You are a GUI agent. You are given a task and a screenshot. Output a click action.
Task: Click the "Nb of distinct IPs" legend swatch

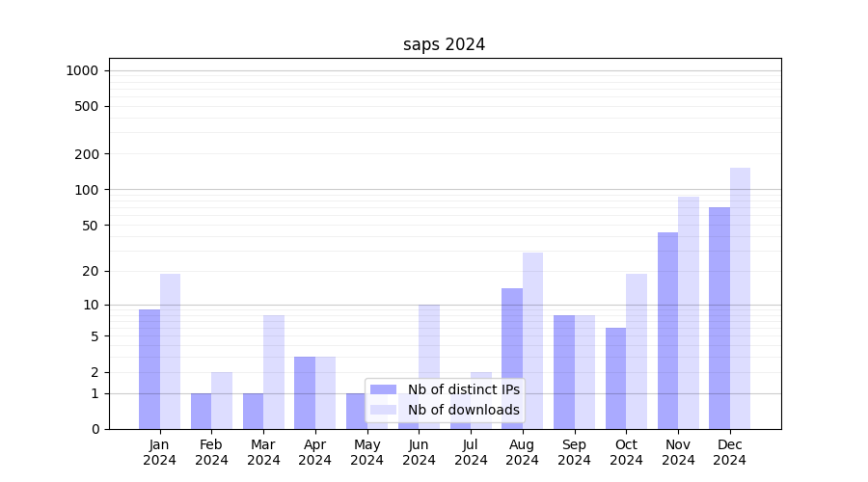383,389
